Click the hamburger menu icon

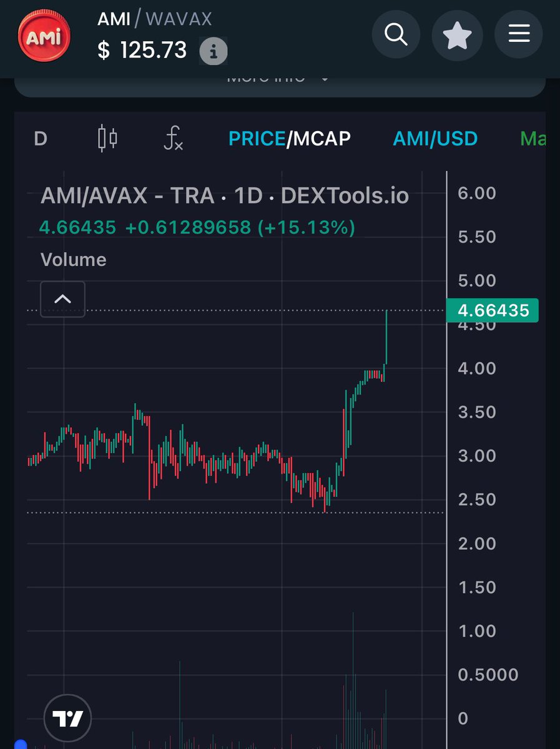tap(518, 36)
